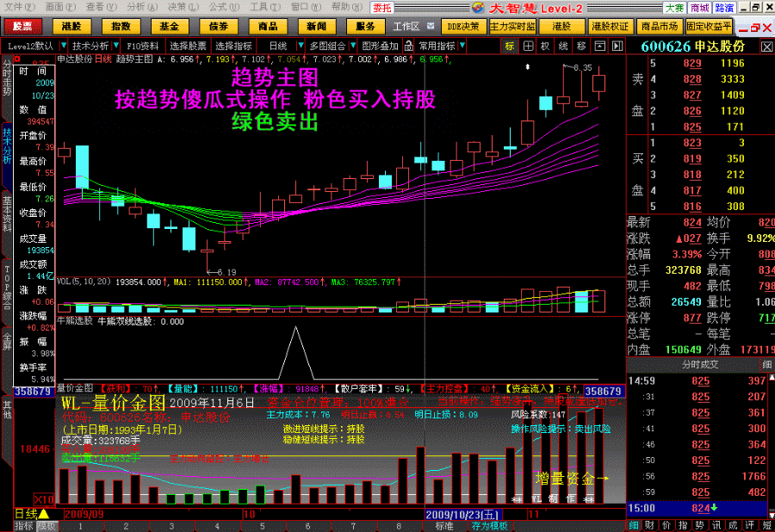Click the small red gear icon at chart corner
Screen dimensions: 775x532
17,59
